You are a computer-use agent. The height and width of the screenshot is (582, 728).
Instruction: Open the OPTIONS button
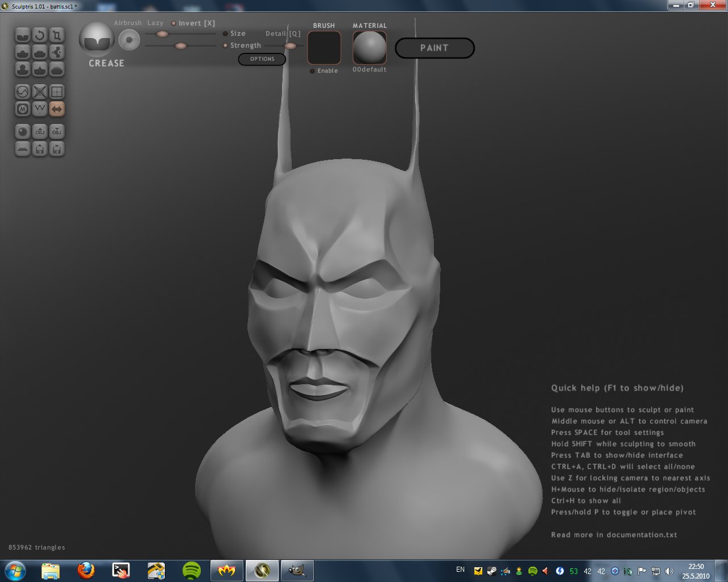coord(262,59)
